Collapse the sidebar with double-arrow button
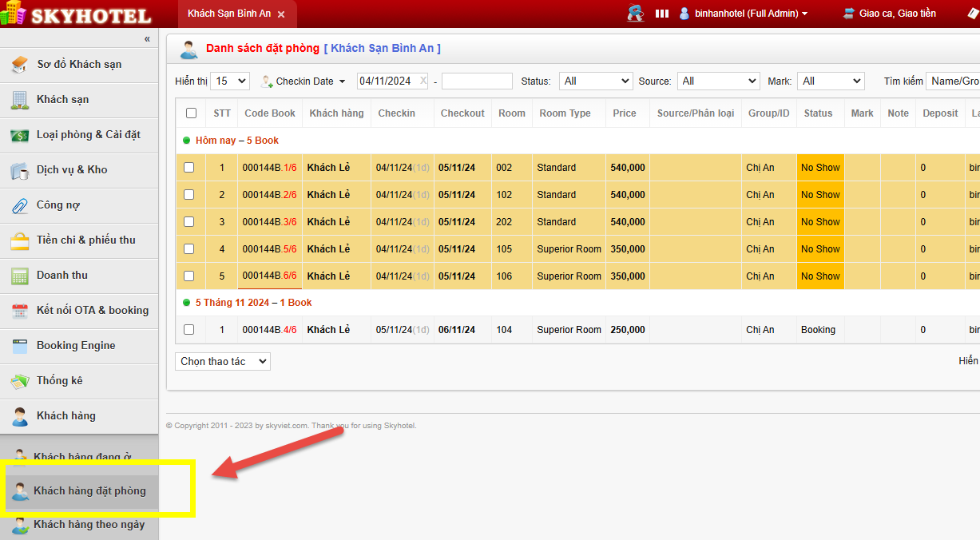Image resolution: width=980 pixels, height=540 pixels. [x=147, y=39]
